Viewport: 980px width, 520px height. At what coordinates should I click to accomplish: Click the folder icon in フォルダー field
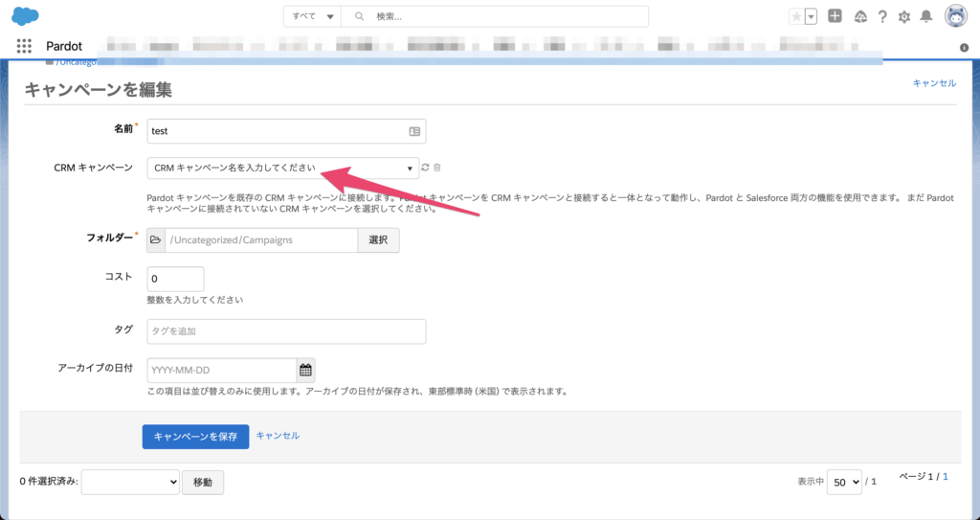[156, 239]
